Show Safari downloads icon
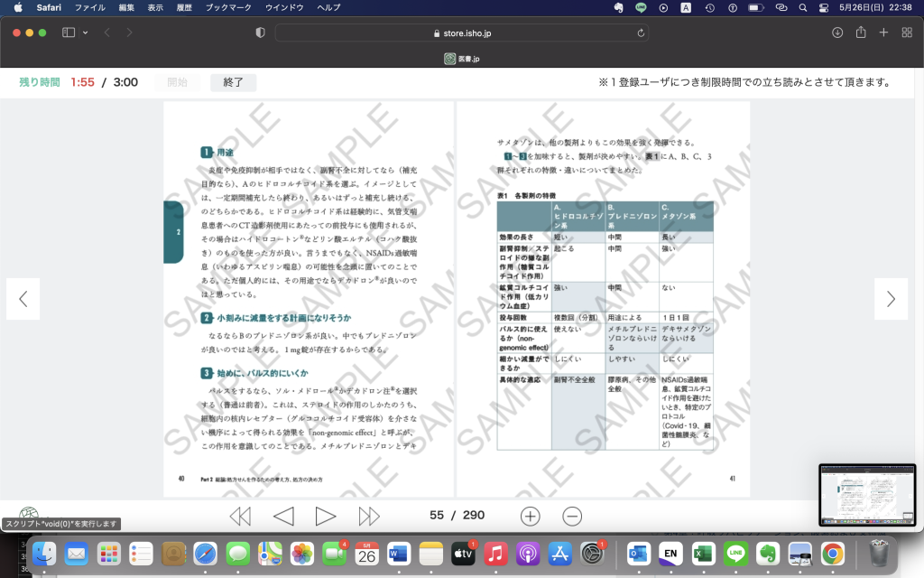 [x=837, y=33]
